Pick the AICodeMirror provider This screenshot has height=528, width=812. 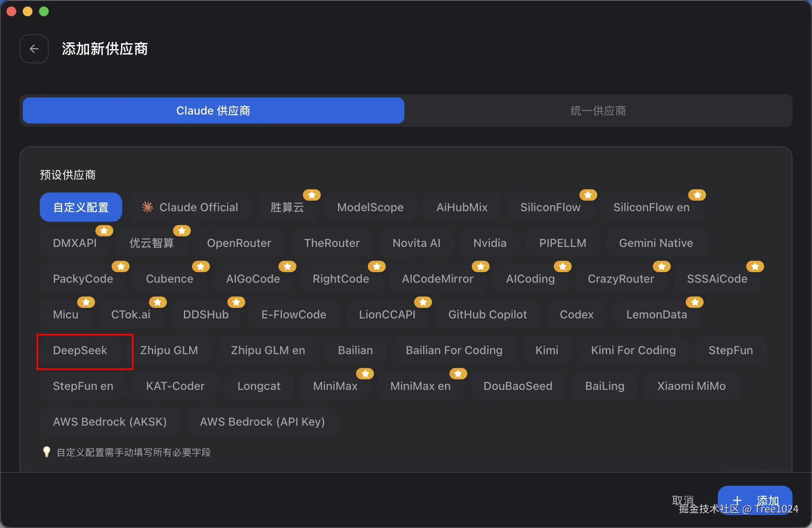437,279
